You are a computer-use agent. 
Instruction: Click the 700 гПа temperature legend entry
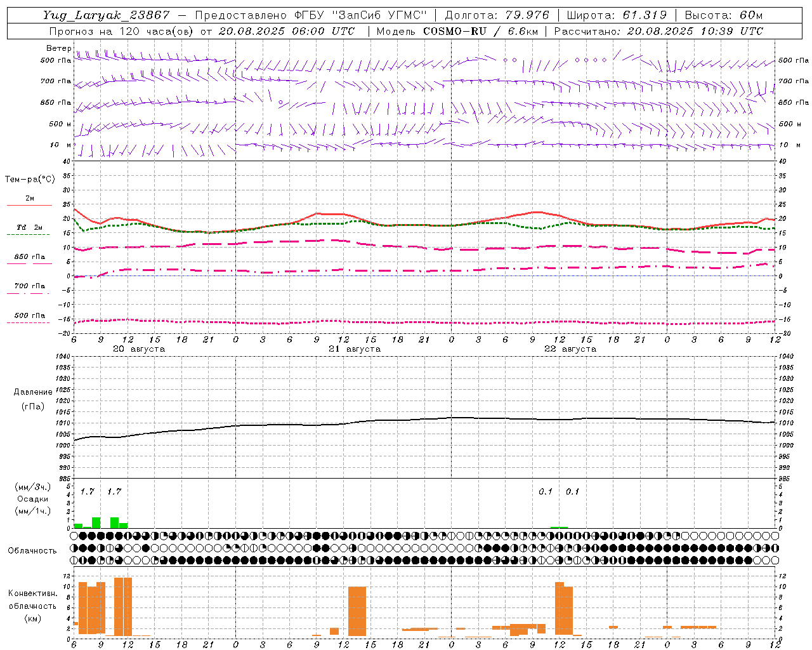pos(29,286)
